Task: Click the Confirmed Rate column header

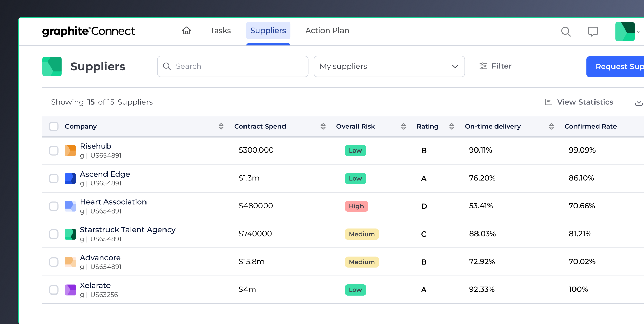Action: click(x=590, y=126)
